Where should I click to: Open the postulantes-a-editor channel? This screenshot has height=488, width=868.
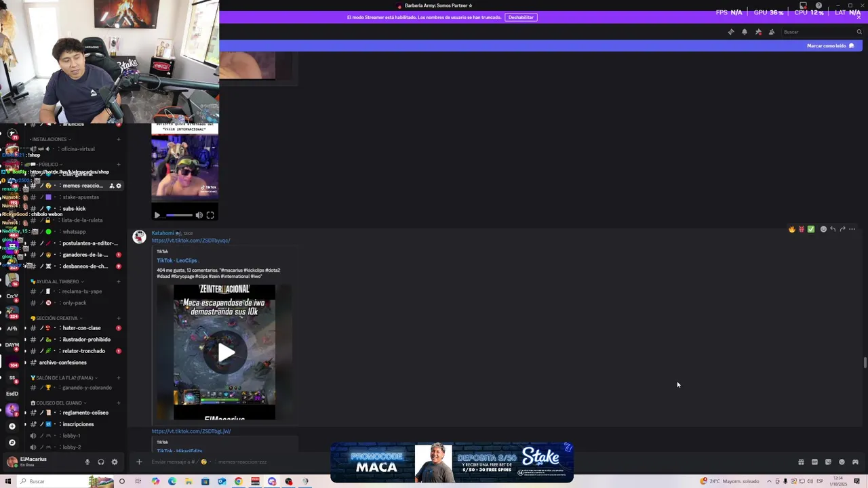[x=76, y=243]
